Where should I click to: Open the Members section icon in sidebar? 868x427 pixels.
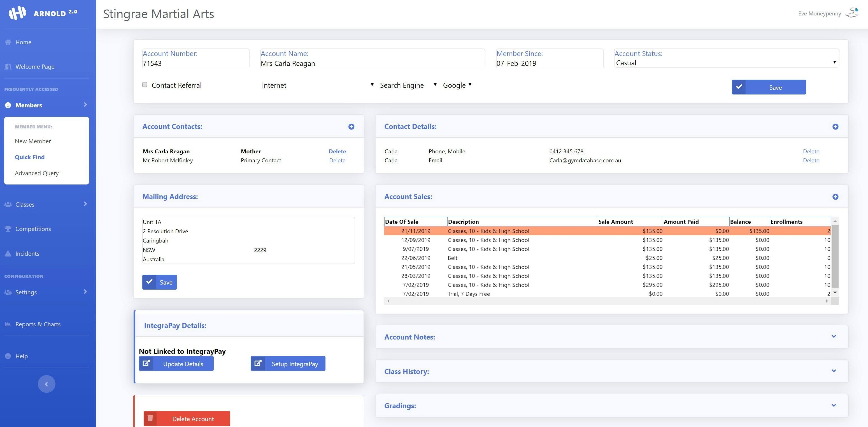click(x=8, y=105)
